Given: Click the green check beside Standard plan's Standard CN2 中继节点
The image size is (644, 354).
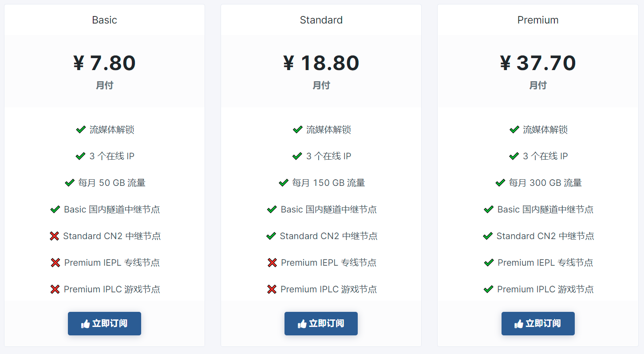Looking at the screenshot, I should point(271,236).
